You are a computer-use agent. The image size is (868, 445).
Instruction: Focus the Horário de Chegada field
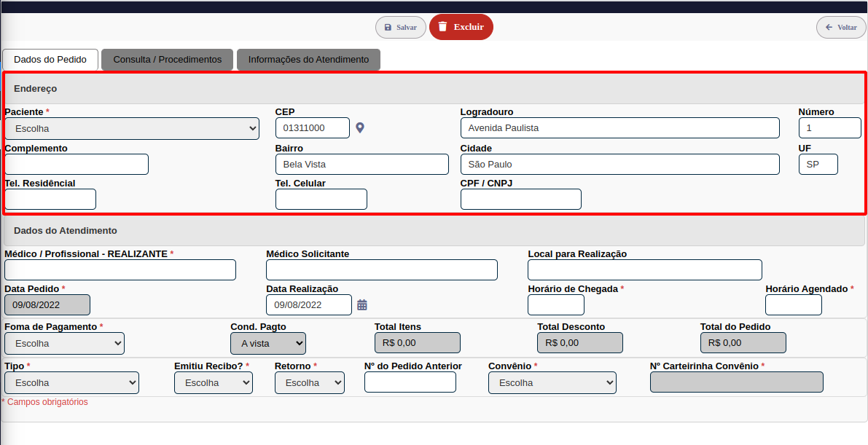point(555,305)
